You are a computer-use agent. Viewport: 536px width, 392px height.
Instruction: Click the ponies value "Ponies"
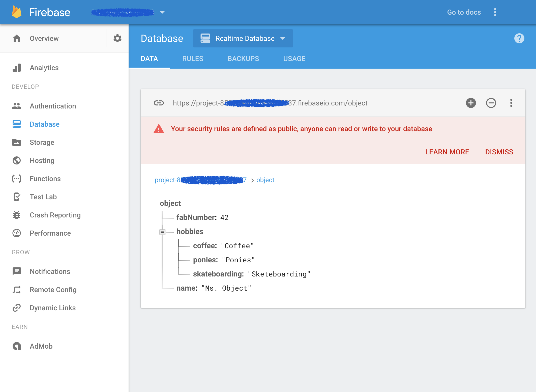pyautogui.click(x=238, y=260)
